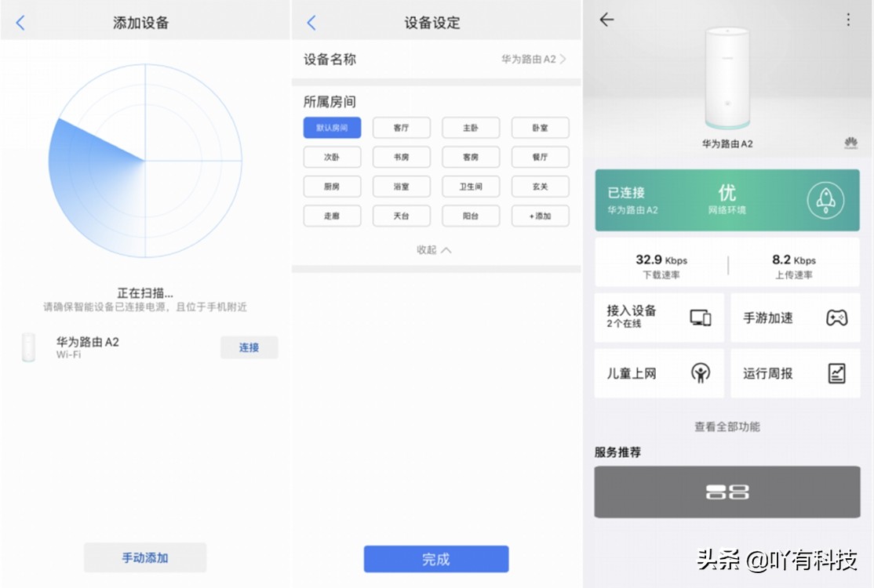Choose the 厨房 room option
This screenshot has width=874, height=588.
click(332, 187)
